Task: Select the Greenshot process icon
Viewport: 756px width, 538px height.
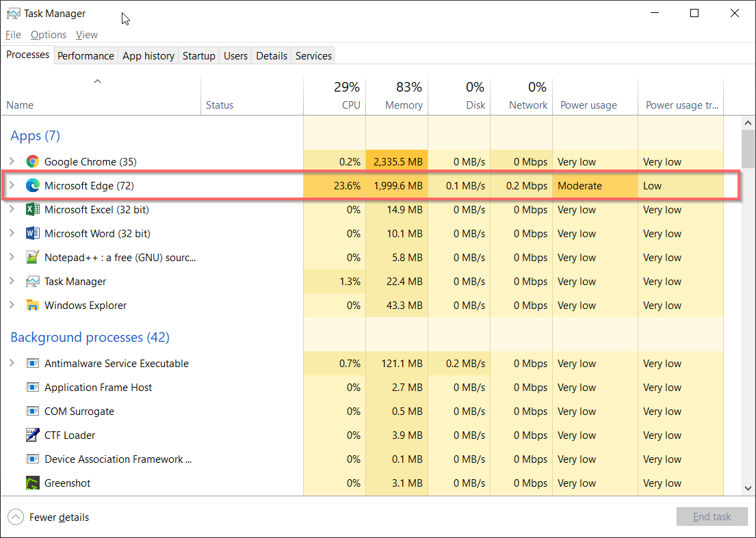Action: [x=32, y=483]
